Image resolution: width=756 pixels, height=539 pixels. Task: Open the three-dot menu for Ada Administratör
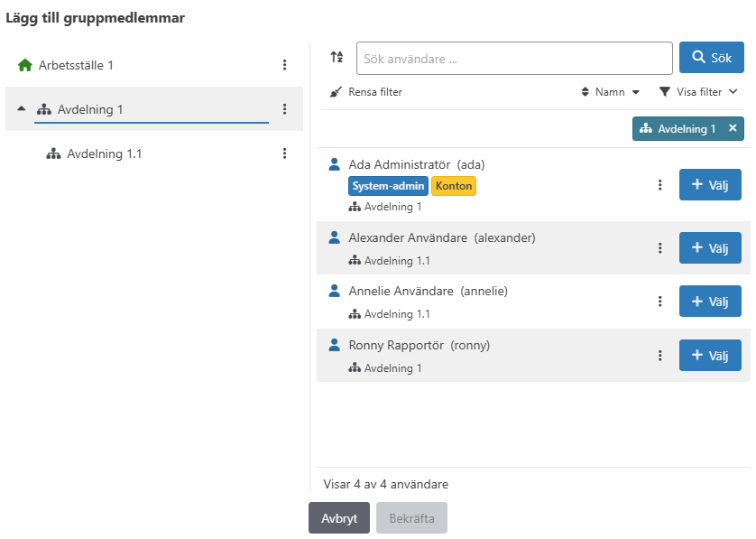660,185
